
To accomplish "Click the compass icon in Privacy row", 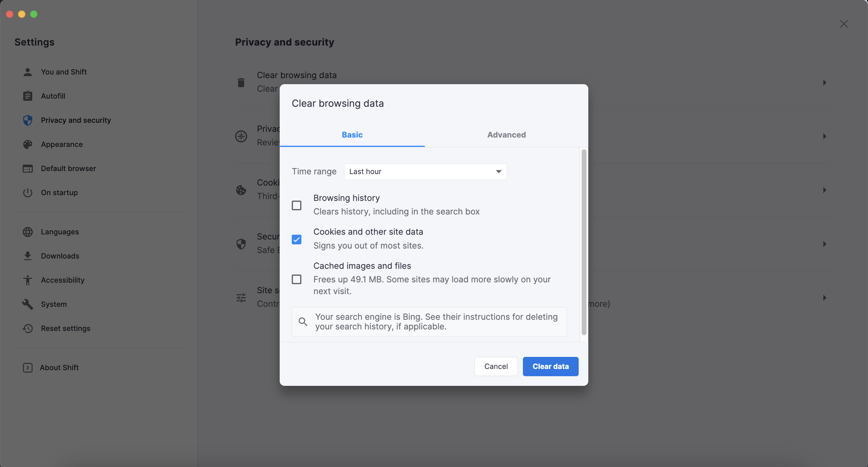I will [x=241, y=136].
